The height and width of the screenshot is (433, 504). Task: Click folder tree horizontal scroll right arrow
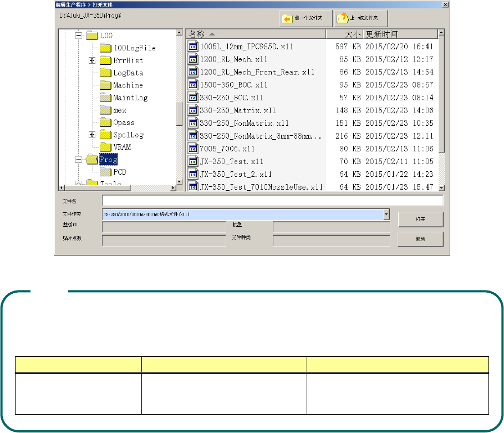173,188
